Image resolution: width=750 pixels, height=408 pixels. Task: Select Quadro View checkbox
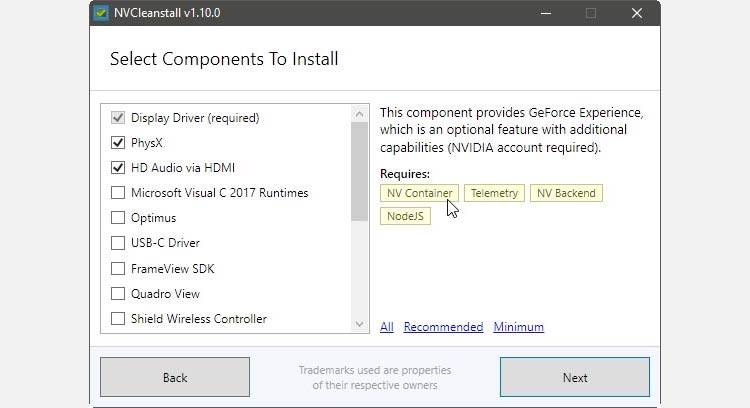click(118, 294)
